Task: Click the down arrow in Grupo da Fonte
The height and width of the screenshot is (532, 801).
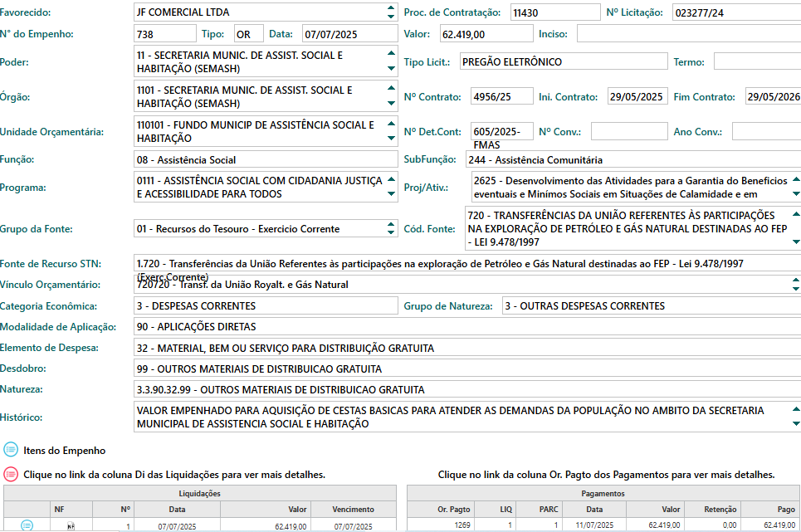Action: click(x=391, y=233)
